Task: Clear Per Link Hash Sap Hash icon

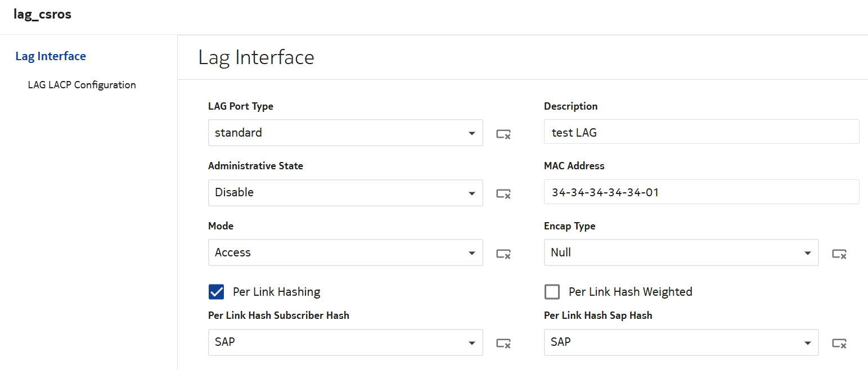Action: click(x=839, y=343)
